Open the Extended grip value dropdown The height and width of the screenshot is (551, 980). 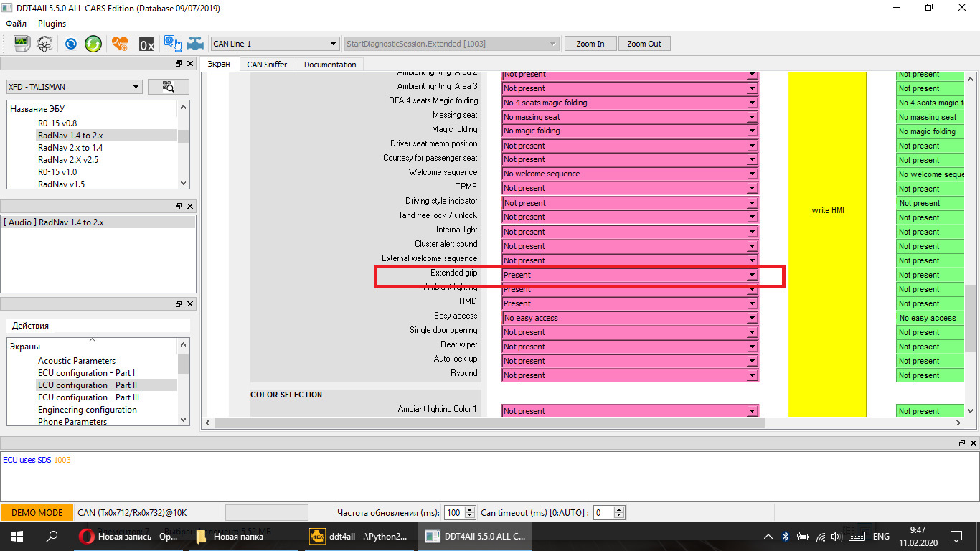[630, 275]
